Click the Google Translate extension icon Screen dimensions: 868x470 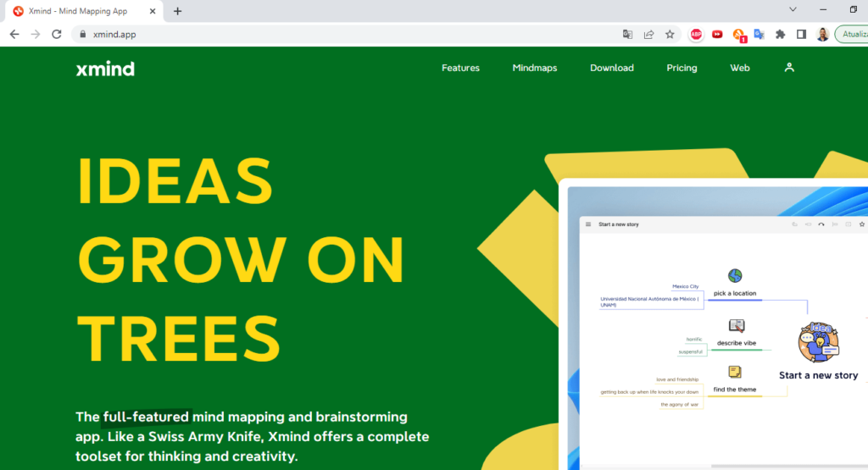coord(759,34)
